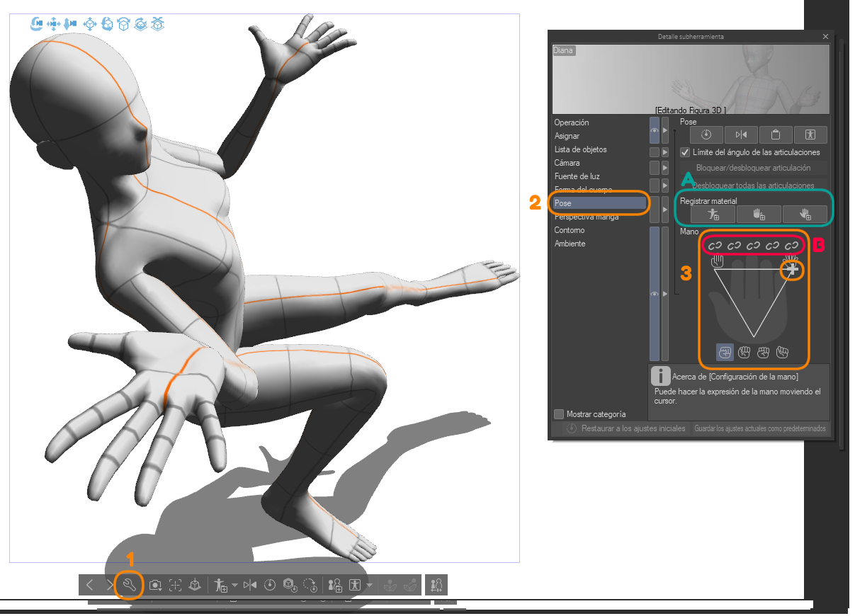Image resolution: width=855 pixels, height=616 pixels.
Task: Toggle visibility box beside Cámara
Action: pos(655,168)
